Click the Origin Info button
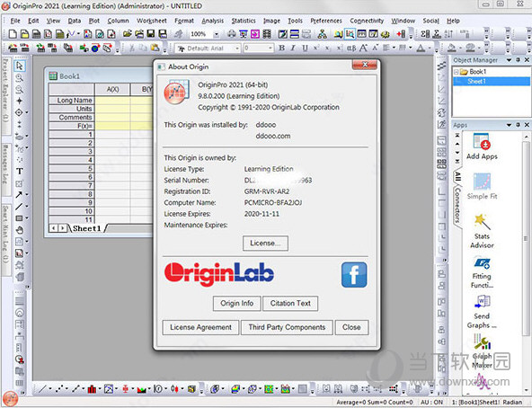The image size is (532, 408). (237, 303)
